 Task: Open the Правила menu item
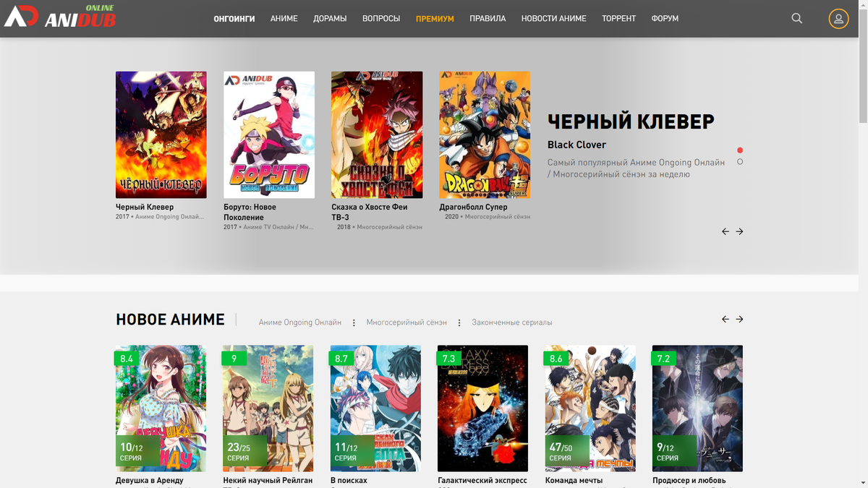tap(488, 19)
